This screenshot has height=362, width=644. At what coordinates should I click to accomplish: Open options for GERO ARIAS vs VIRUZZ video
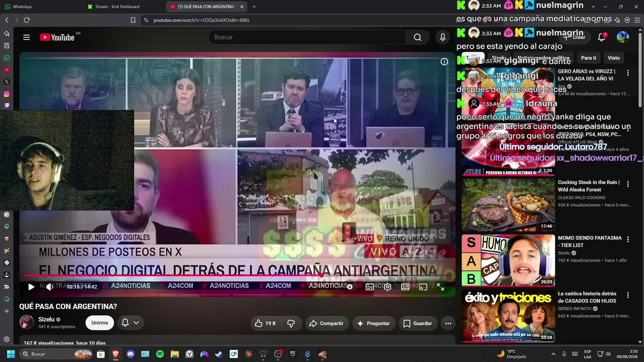627,73
